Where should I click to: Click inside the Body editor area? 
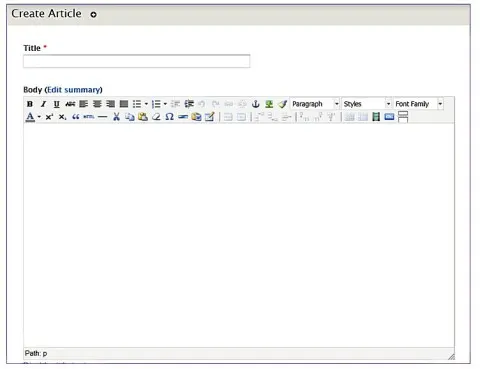point(239,235)
